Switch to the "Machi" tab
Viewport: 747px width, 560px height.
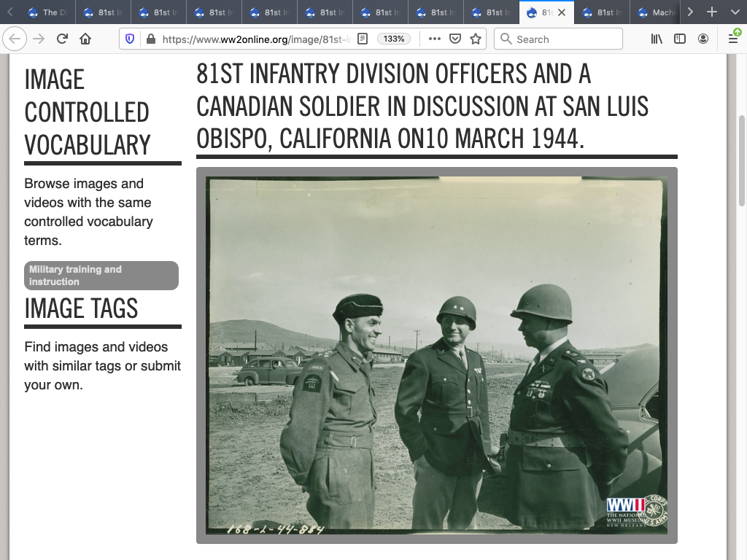tap(657, 12)
